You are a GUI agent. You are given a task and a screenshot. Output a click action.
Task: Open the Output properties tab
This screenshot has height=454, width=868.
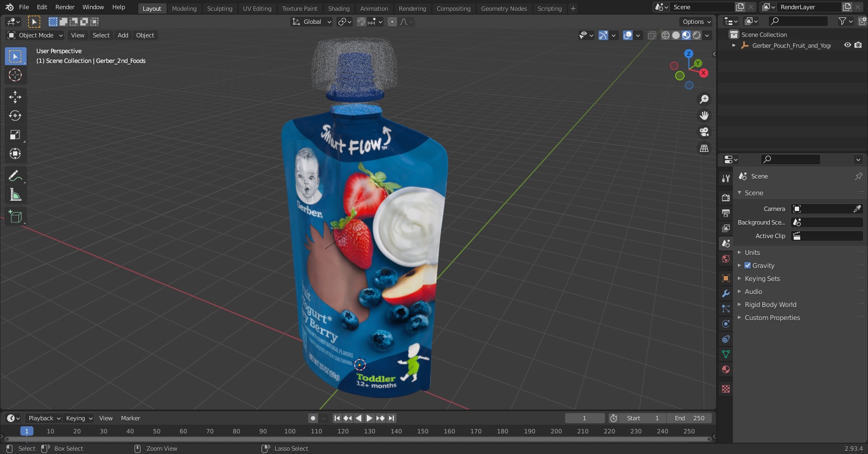(x=726, y=213)
